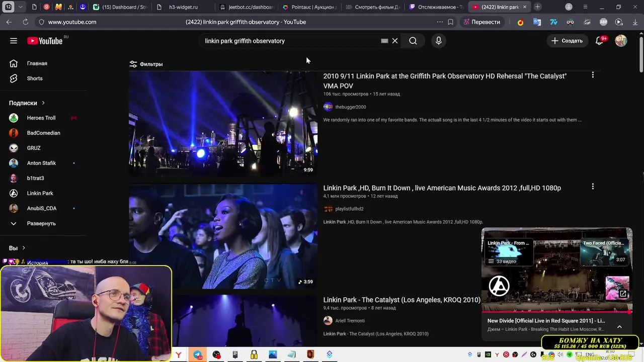
Task: Open the address bar three-dots menu
Action: [440, 22]
